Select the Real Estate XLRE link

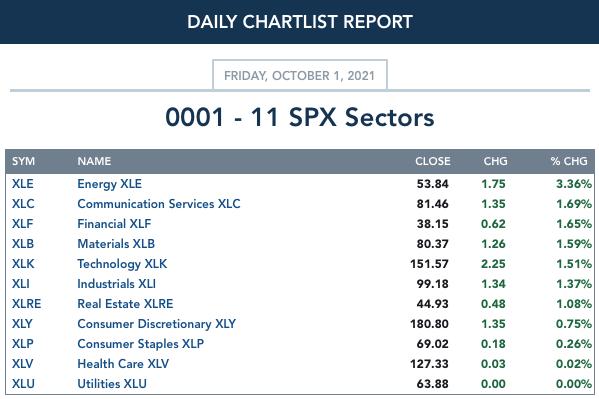(x=125, y=304)
